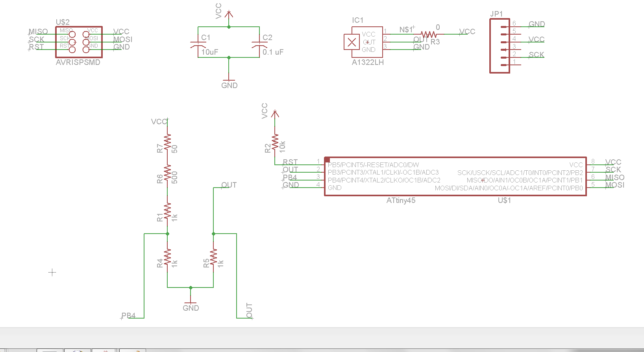Click the MOSI net label right of AVRISPSMD
Viewport: 644px width, 352px height.
click(x=123, y=39)
